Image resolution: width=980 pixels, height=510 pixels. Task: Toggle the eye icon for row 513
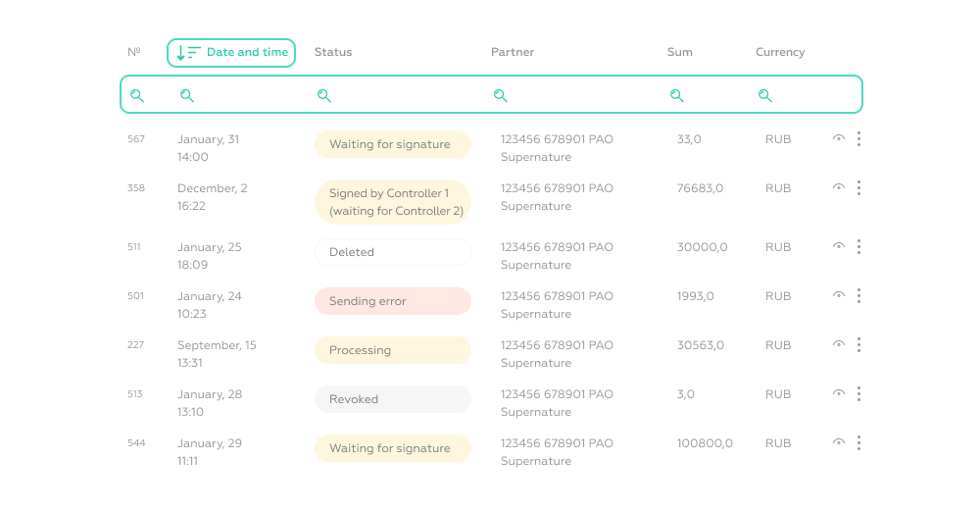click(x=839, y=393)
